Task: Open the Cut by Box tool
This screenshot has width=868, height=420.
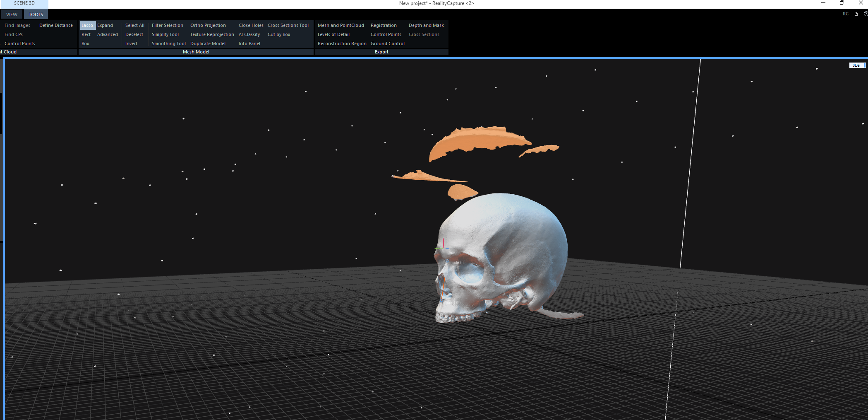Action: pos(279,34)
